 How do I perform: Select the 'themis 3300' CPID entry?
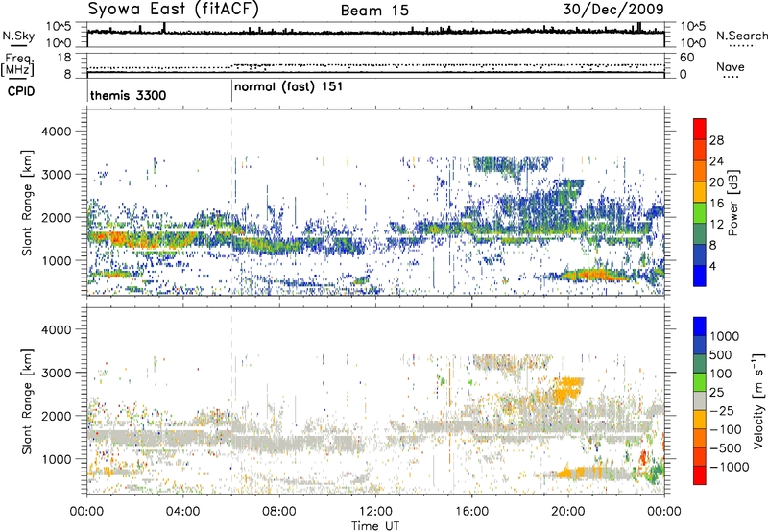tap(128, 95)
